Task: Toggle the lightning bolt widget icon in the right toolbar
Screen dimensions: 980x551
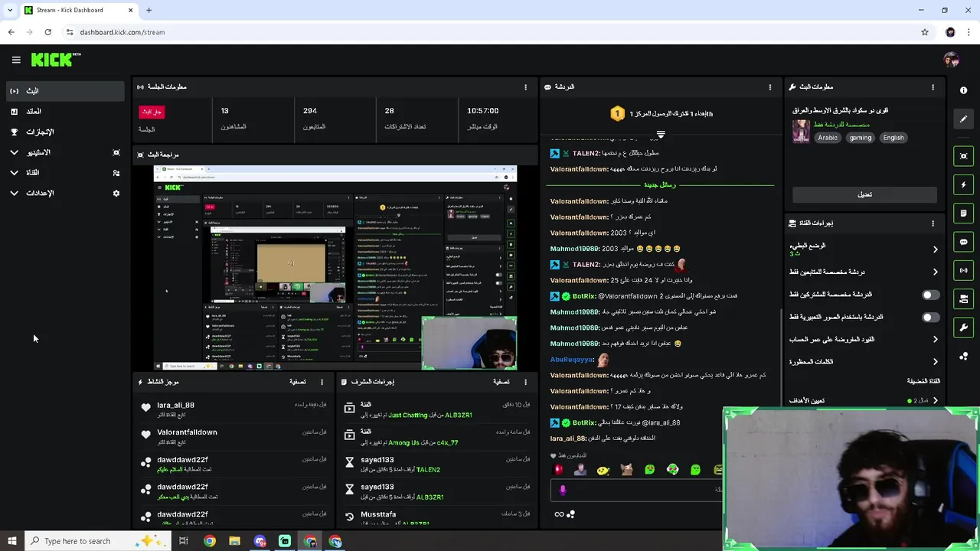Action: click(963, 184)
